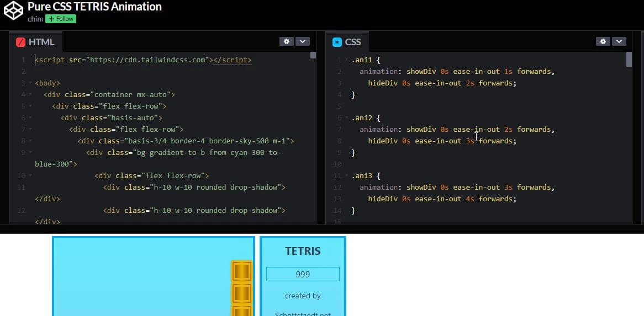Click the Pure CSS TETRIS Animation title
Image resolution: width=644 pixels, height=316 pixels.
[x=94, y=7]
